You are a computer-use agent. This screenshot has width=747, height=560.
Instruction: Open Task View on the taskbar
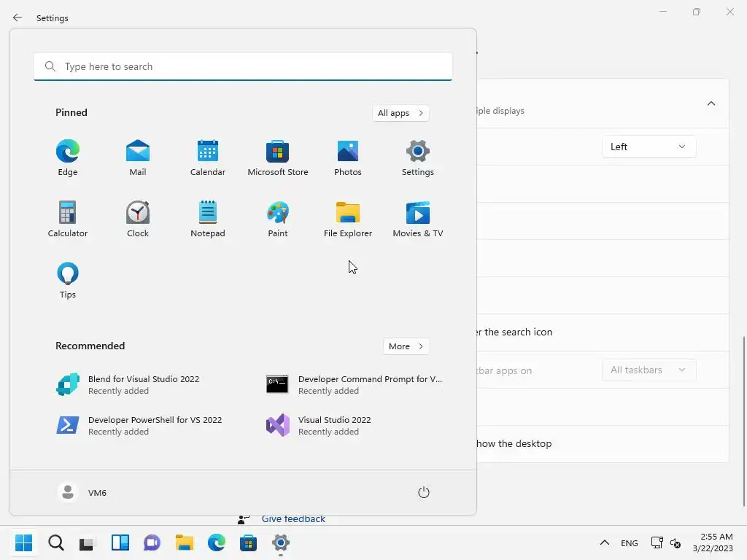88,542
